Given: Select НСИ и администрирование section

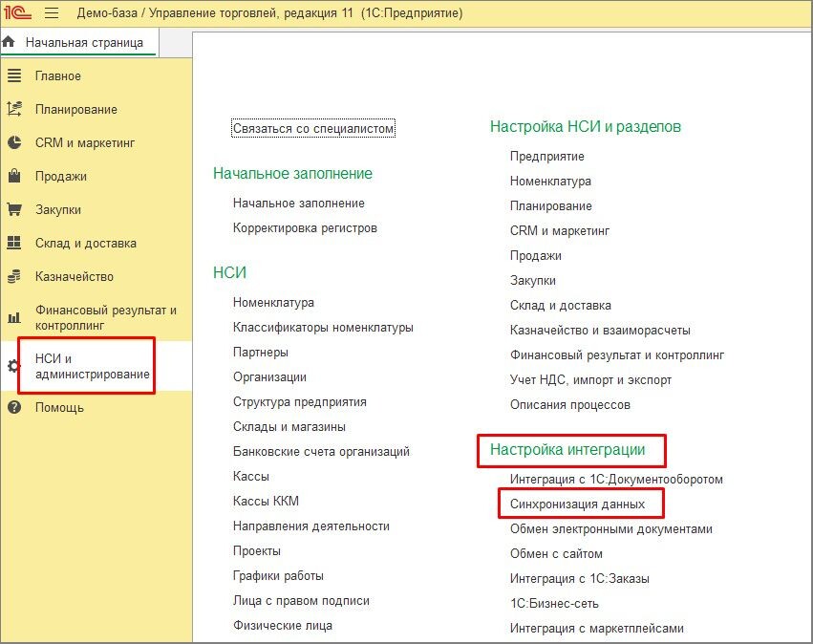Looking at the screenshot, I should [x=93, y=366].
